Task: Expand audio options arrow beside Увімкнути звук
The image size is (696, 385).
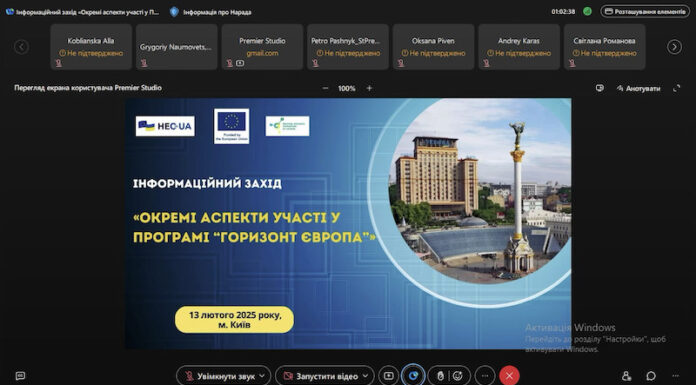Action: tap(262, 376)
